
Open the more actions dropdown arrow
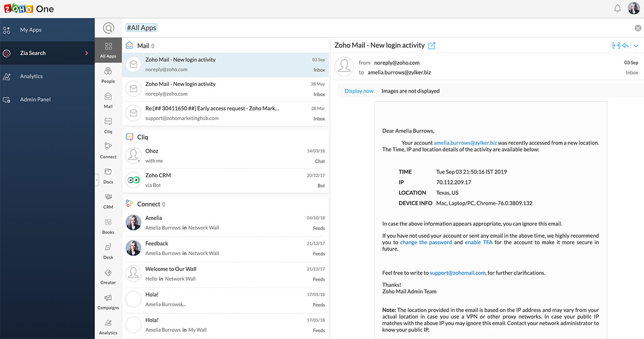(x=636, y=46)
